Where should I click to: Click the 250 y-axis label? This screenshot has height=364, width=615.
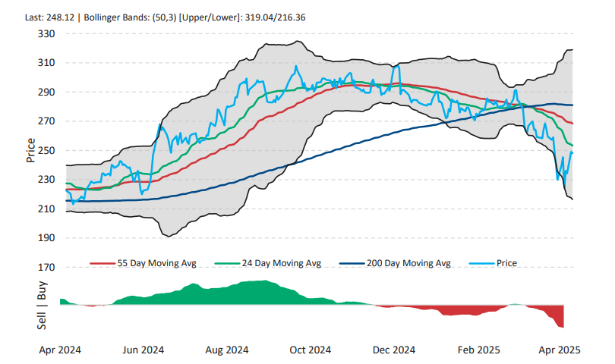[x=46, y=150]
